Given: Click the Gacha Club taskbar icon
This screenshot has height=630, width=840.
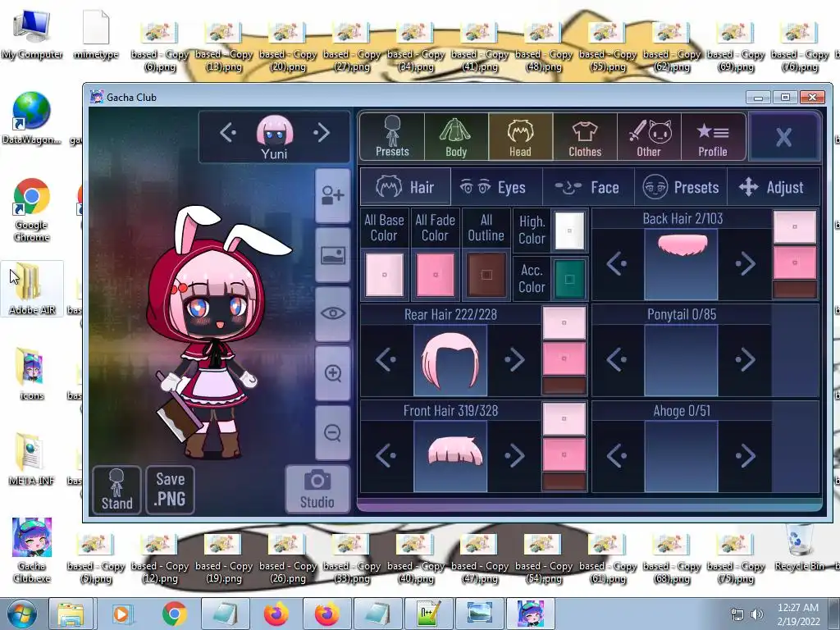Looking at the screenshot, I should [531, 614].
